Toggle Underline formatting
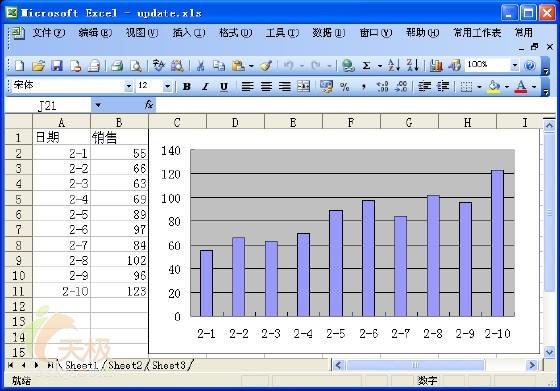Image resolution: width=560 pixels, height=391 pixels. [x=224, y=86]
